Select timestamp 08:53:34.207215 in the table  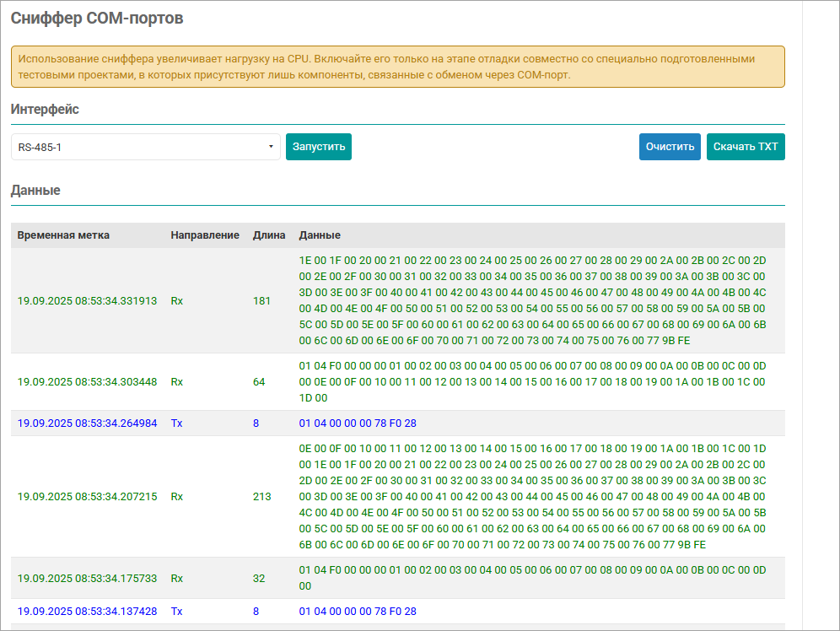click(87, 497)
